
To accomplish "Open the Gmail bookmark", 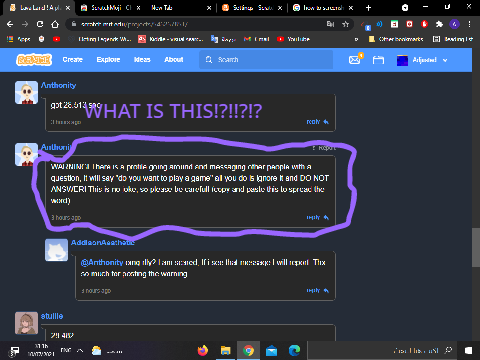I will coord(257,39).
